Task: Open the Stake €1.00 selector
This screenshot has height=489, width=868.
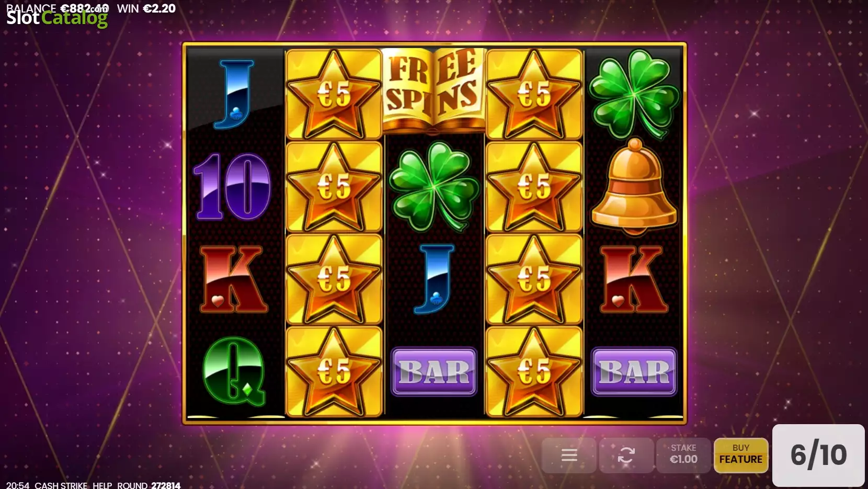Action: point(683,455)
